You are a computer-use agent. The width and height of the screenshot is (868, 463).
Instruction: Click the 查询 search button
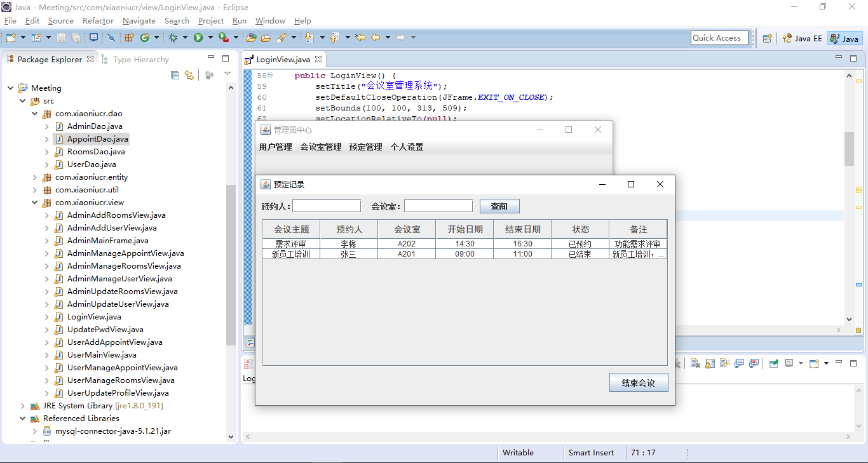[499, 206]
